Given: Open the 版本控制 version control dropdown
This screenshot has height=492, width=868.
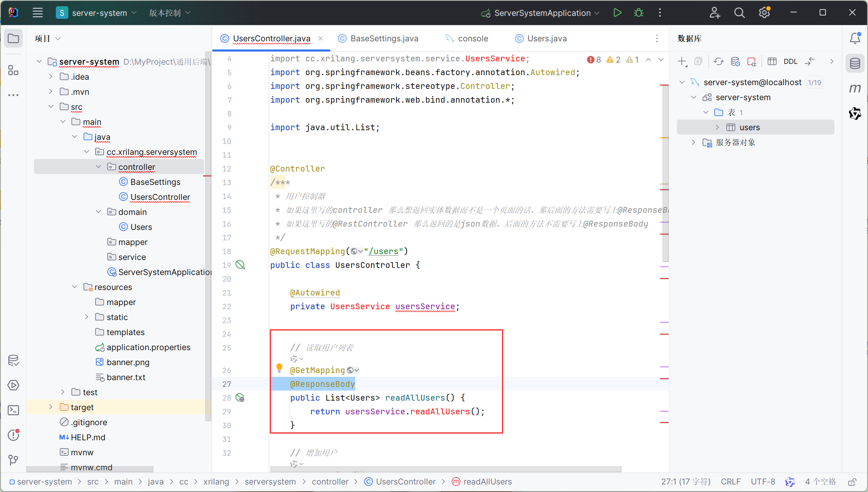Looking at the screenshot, I should 170,13.
